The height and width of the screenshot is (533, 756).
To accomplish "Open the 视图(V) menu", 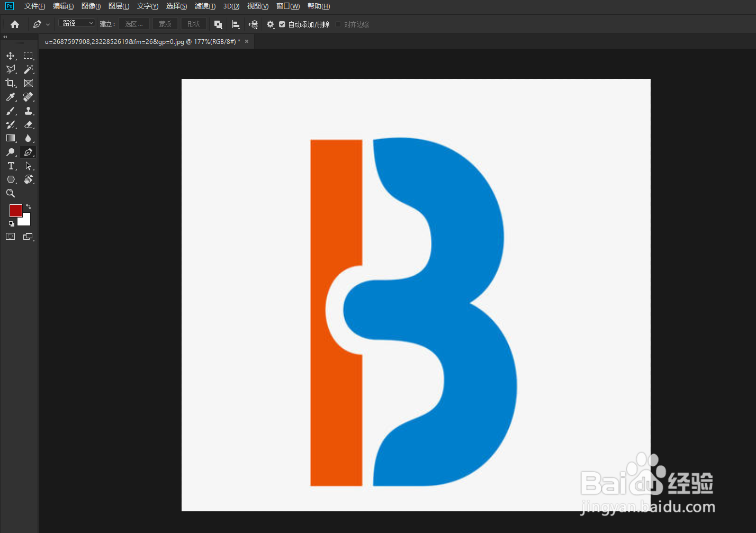I will pyautogui.click(x=258, y=6).
